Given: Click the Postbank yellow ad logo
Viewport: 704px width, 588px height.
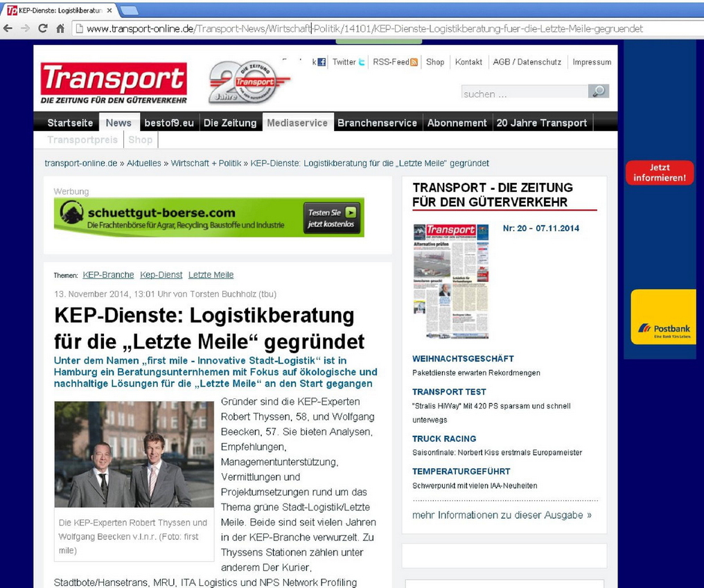Looking at the screenshot, I should [x=664, y=317].
